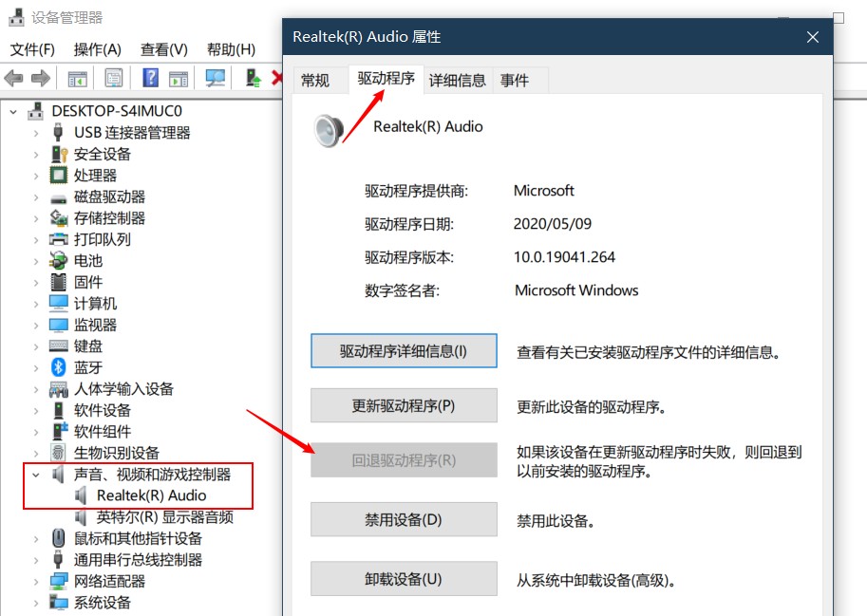Click the update device driver toolbar icon
Screen dimensions: 867x616
click(254, 78)
